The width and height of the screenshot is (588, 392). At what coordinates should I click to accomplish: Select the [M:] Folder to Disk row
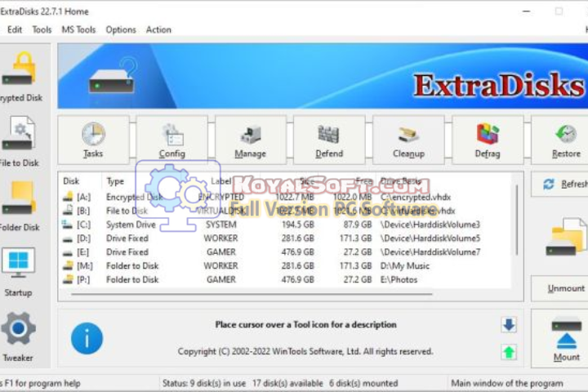(x=285, y=266)
